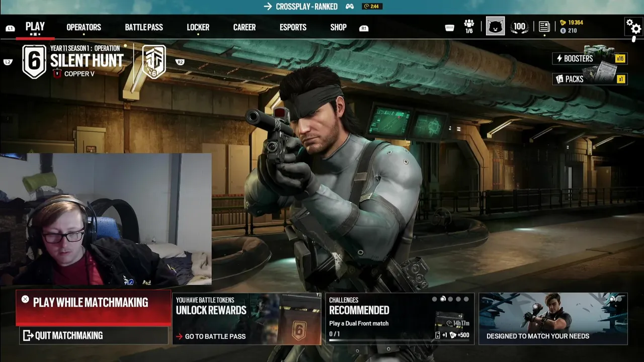Click the Operation Silent Hunt 6 shield logo
Image resolution: width=644 pixels, height=362 pixels.
coord(34,61)
